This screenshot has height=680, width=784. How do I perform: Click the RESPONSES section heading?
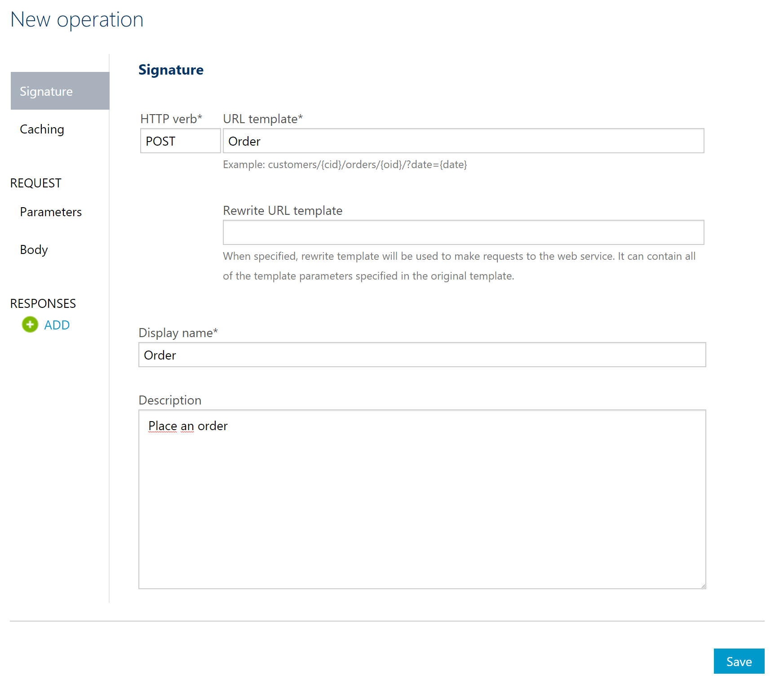pos(43,303)
